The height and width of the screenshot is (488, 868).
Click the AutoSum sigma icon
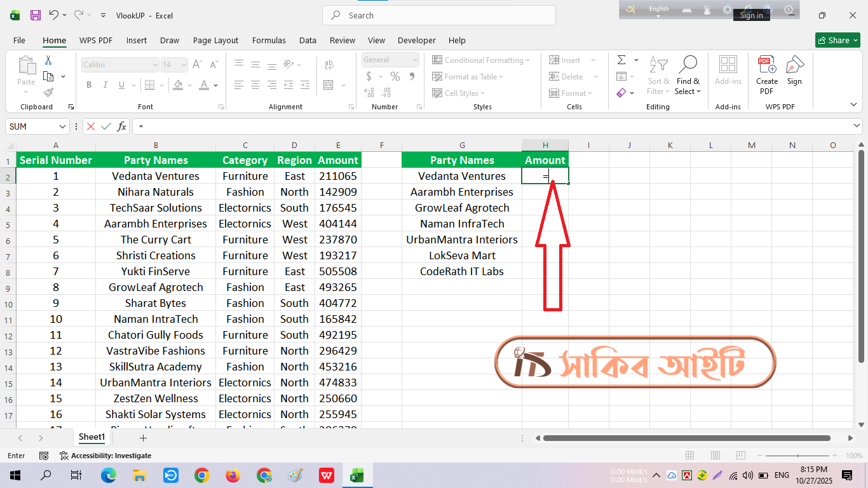pyautogui.click(x=621, y=60)
